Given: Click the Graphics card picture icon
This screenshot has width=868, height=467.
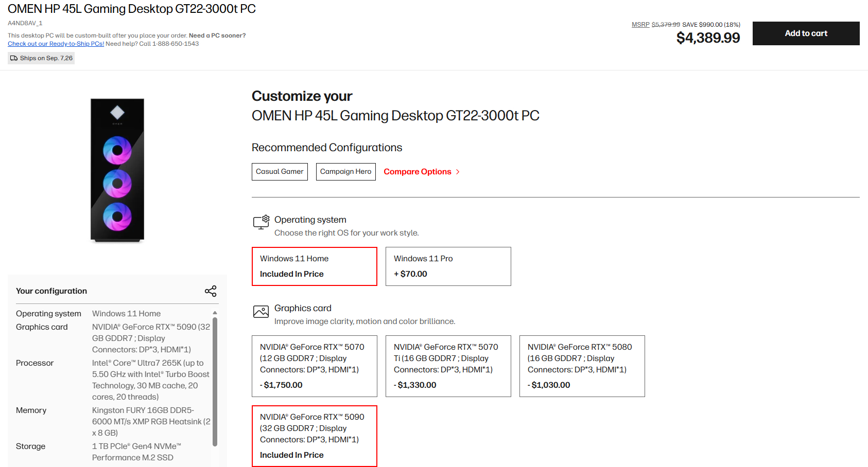Looking at the screenshot, I should [261, 312].
